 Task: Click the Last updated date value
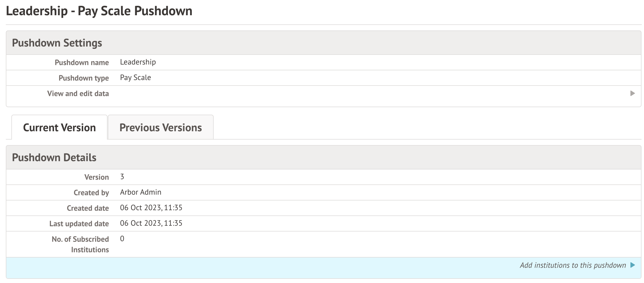tap(151, 223)
